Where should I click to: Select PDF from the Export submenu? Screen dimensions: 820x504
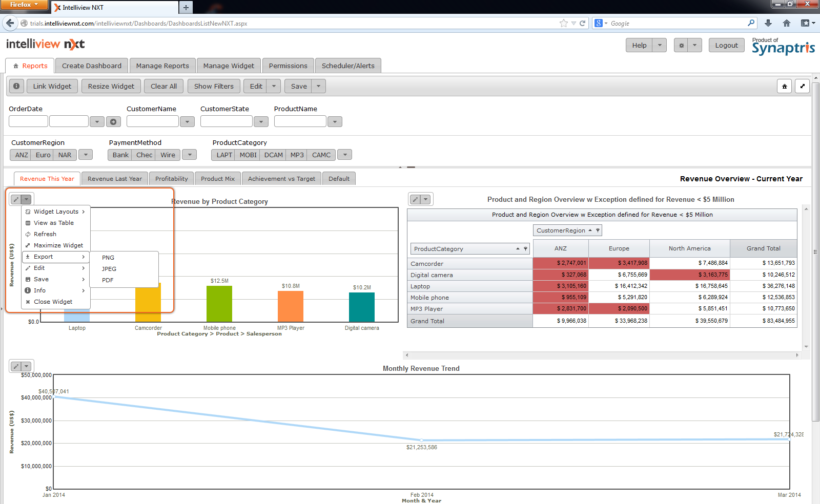108,280
